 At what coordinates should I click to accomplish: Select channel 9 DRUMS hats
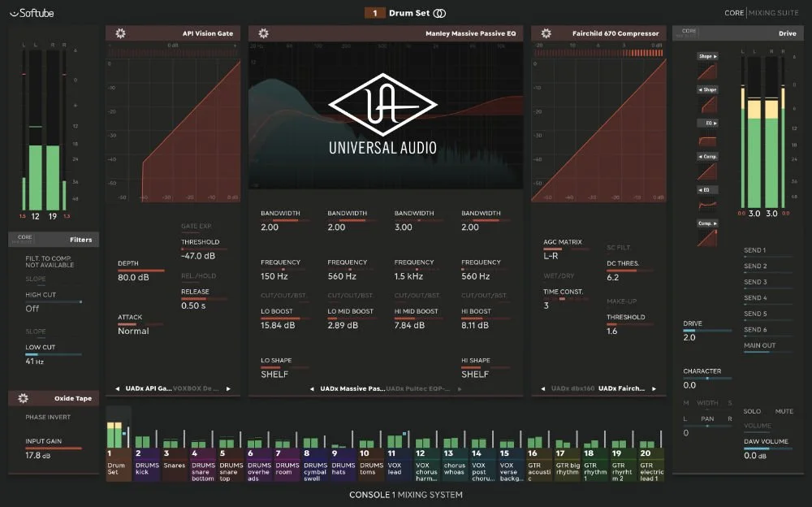click(343, 464)
